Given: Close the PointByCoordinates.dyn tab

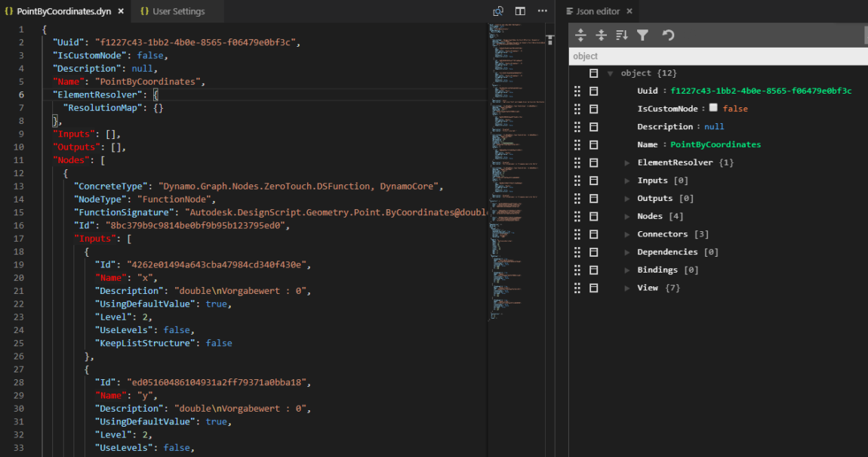Looking at the screenshot, I should pyautogui.click(x=121, y=11).
